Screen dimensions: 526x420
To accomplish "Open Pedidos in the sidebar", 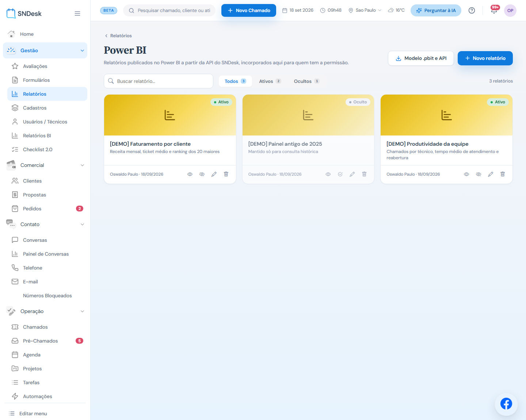I will coord(47,209).
